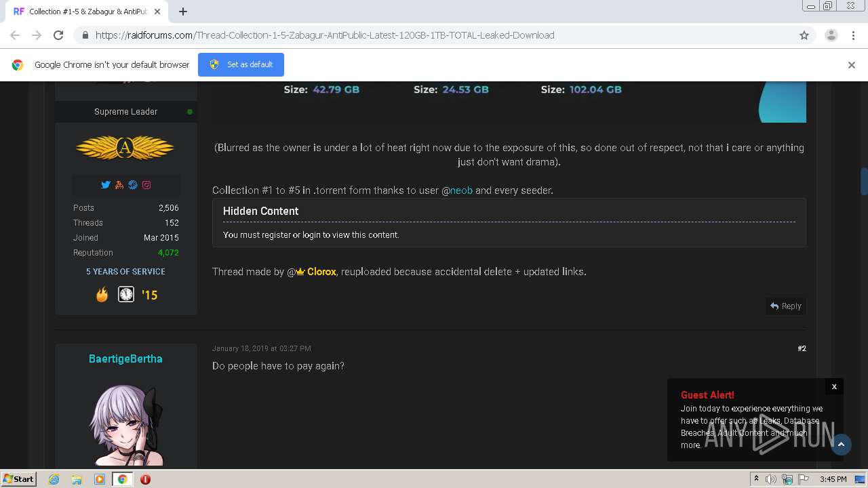
Task: Open the network tray icon
Action: click(x=787, y=479)
